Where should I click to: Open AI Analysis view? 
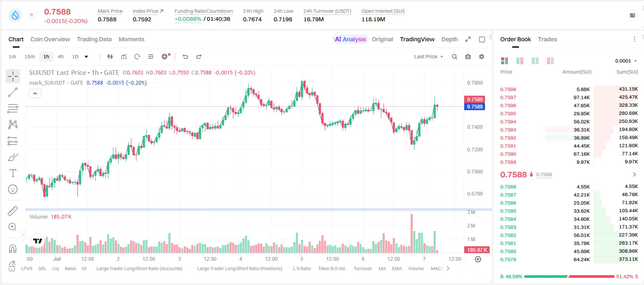pyautogui.click(x=350, y=39)
